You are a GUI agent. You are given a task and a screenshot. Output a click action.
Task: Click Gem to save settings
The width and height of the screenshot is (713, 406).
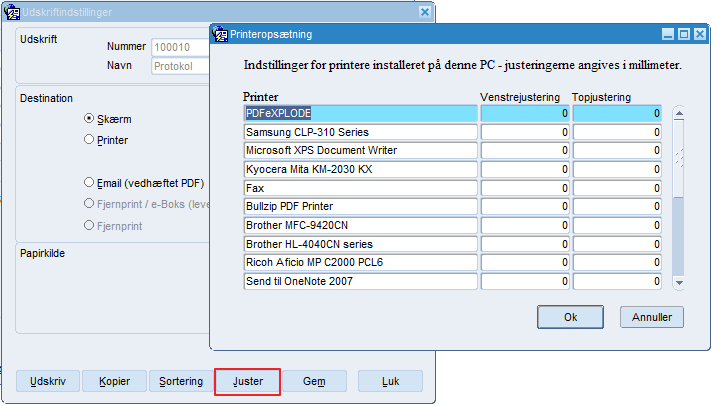[x=314, y=381]
